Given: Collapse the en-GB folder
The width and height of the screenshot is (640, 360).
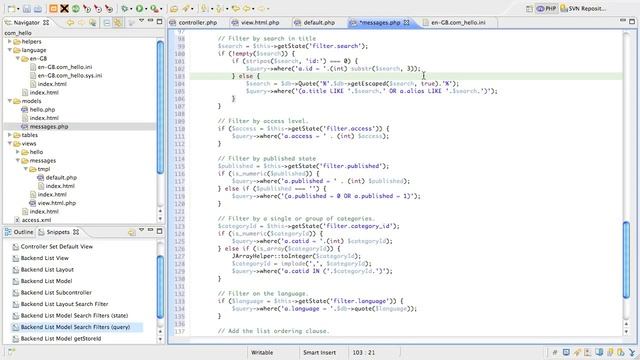Looking at the screenshot, I should click(18, 58).
